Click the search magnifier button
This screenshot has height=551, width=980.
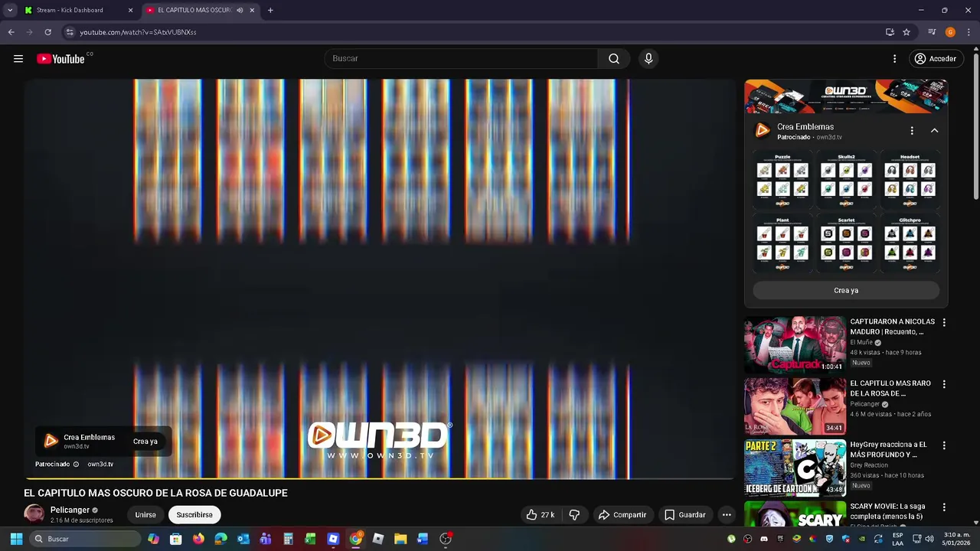pos(614,59)
